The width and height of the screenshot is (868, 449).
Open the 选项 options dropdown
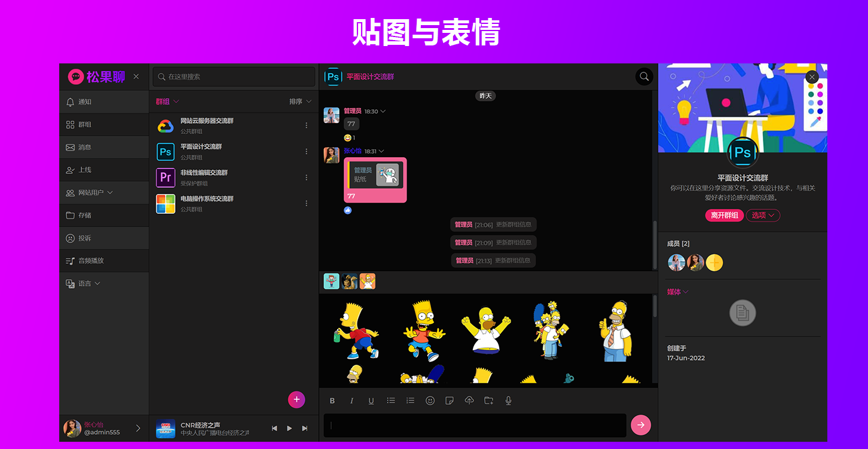(x=763, y=215)
